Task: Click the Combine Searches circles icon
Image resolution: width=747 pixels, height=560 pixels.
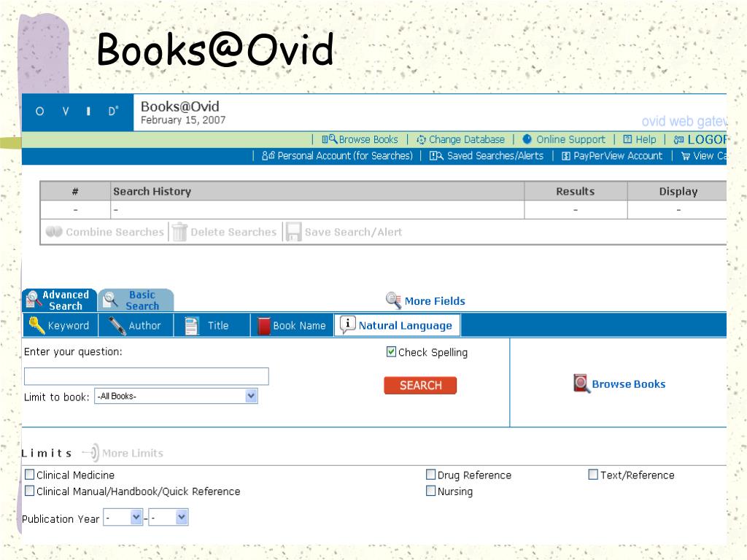Action: (54, 231)
